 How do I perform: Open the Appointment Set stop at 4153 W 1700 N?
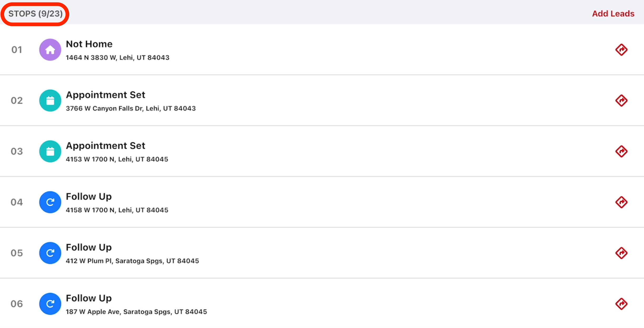click(x=105, y=146)
